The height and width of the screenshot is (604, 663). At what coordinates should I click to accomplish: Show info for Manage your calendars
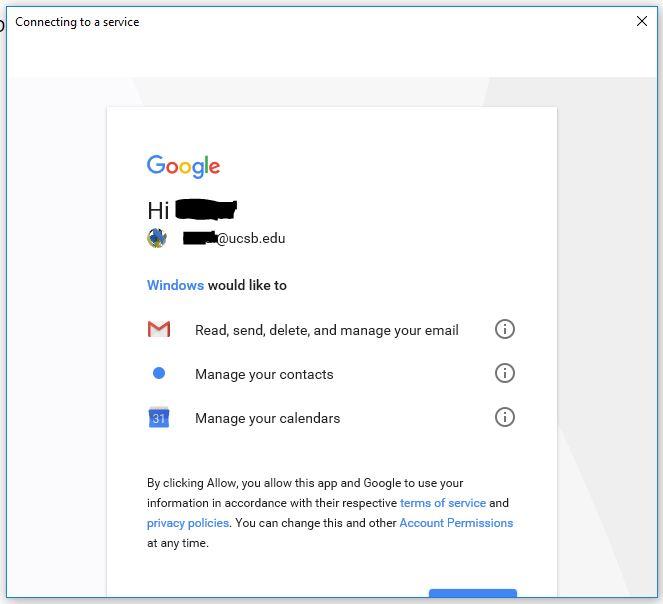[x=504, y=417]
